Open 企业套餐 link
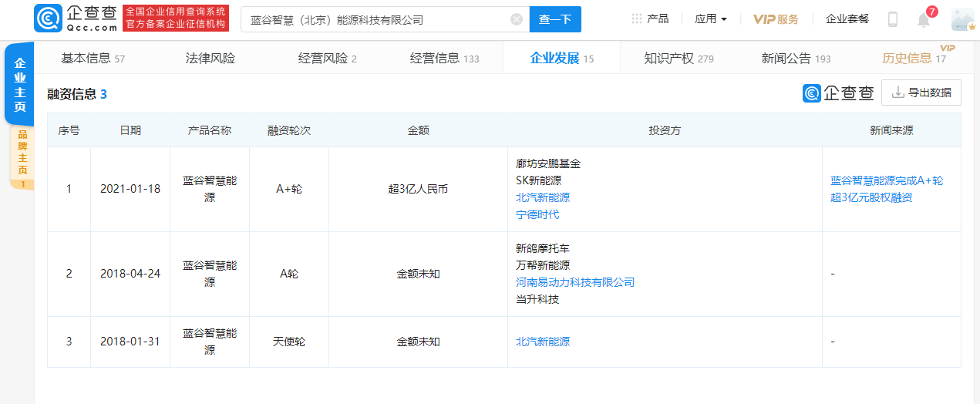This screenshot has width=980, height=404. point(847,19)
